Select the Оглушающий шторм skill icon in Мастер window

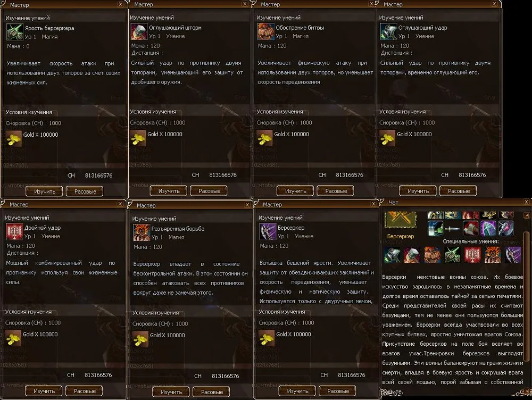[x=139, y=31]
